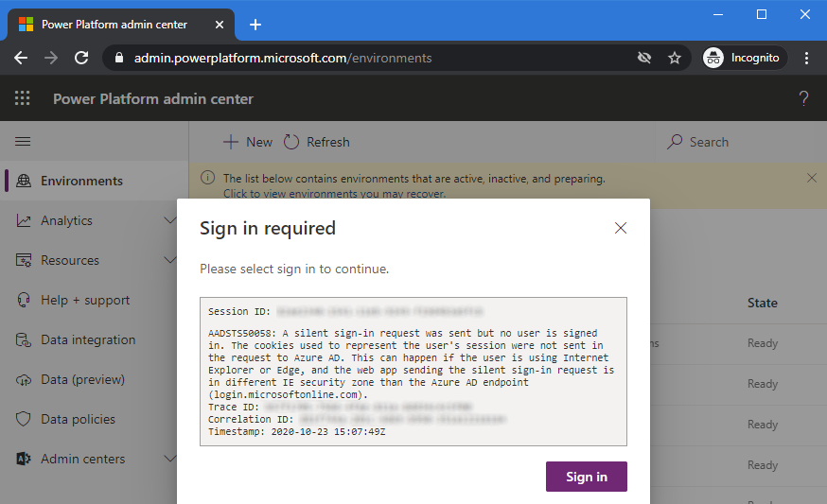Viewport: 827px width, 504px height.
Task: Expand the Resources section chevron
Action: [x=170, y=260]
